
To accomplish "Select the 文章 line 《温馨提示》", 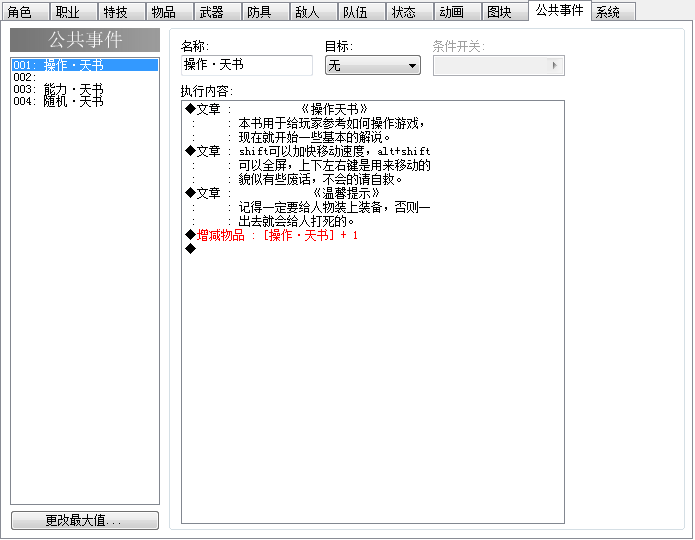I will (x=372, y=193).
